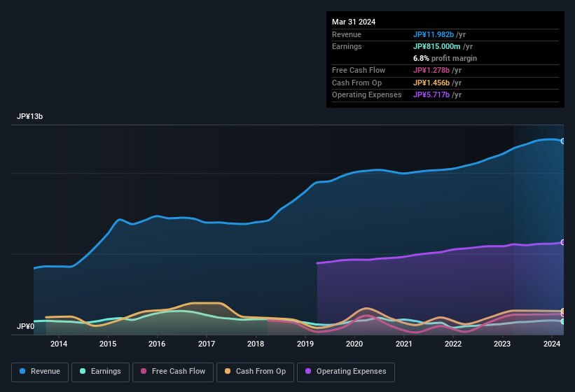Image resolution: width=575 pixels, height=392 pixels.
Task: Toggle the Cash From Op legend button
Action: tap(255, 372)
